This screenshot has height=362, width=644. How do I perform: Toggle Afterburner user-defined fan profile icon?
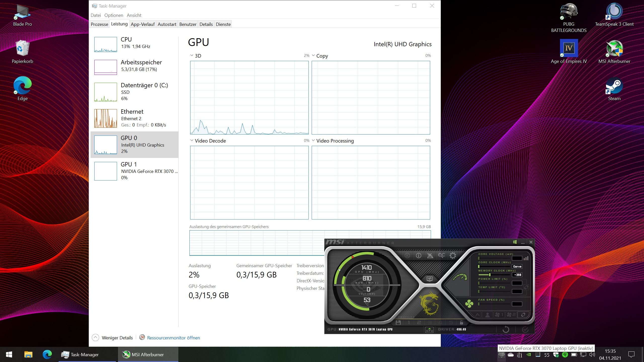(487, 315)
